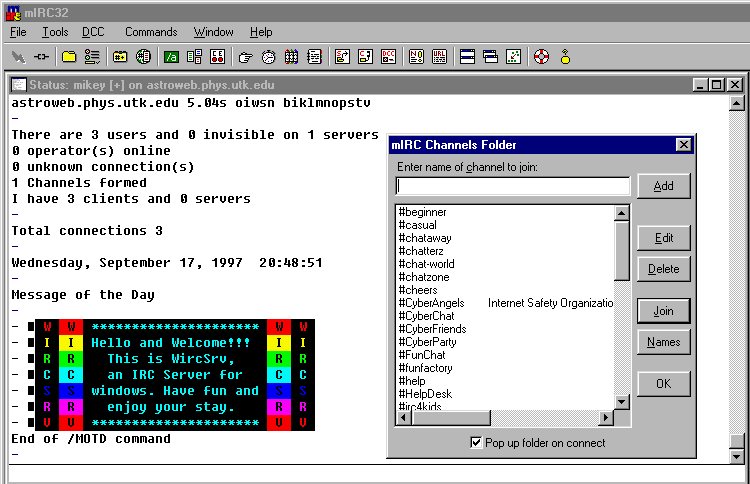Click the cascade windows toolbar icon
The height and width of the screenshot is (484, 750).
point(490,57)
